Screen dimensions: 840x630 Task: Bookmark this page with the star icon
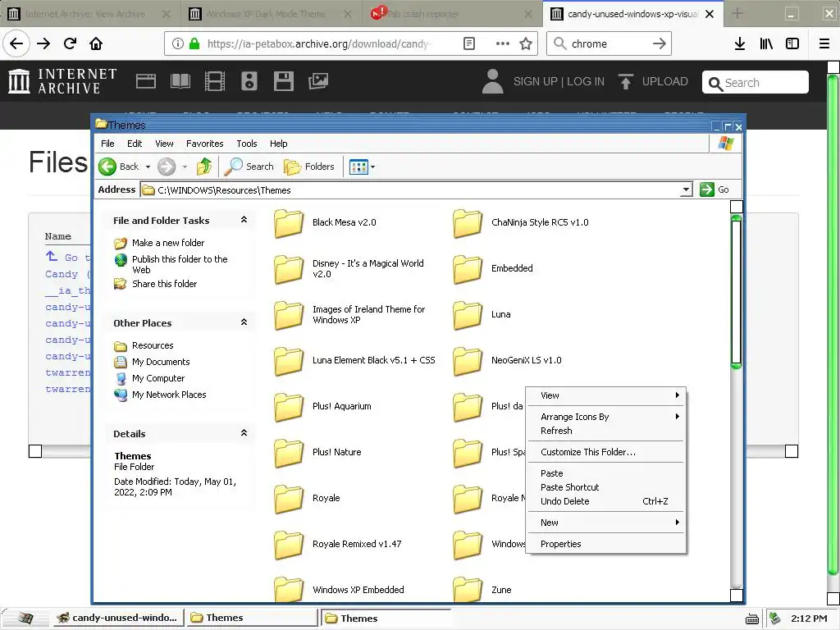point(526,43)
